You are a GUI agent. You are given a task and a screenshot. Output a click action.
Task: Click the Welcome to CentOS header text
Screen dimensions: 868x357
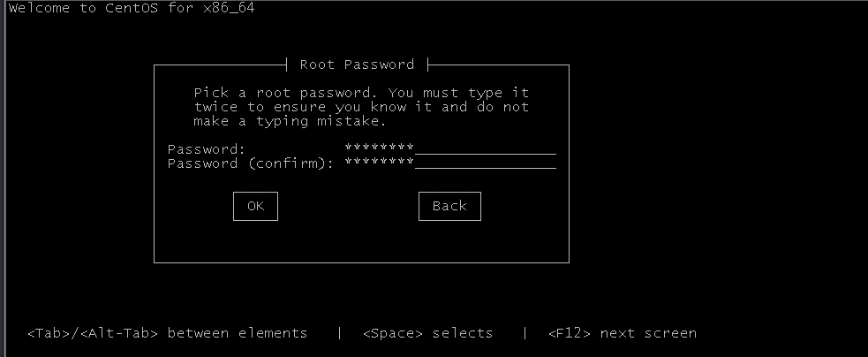[x=132, y=8]
